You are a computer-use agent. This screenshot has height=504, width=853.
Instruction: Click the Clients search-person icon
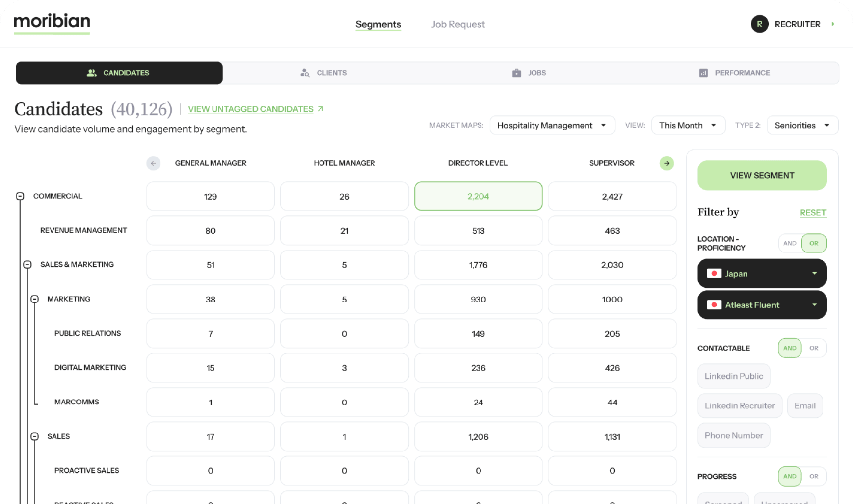tap(305, 73)
